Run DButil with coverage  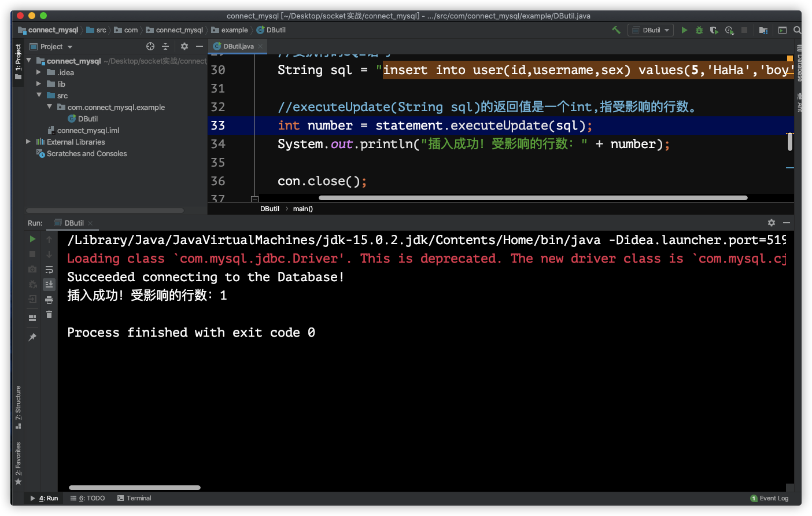point(714,30)
